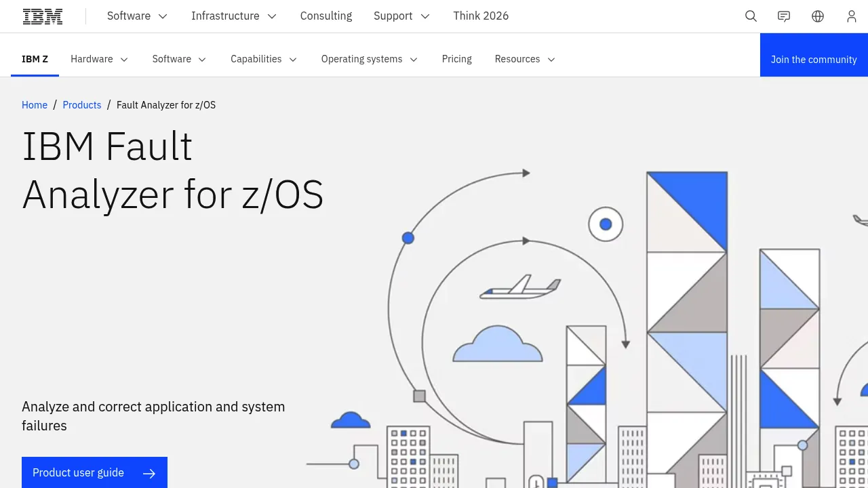Image resolution: width=868 pixels, height=488 pixels.
Task: Expand the Hardware dropdown
Action: [100, 59]
